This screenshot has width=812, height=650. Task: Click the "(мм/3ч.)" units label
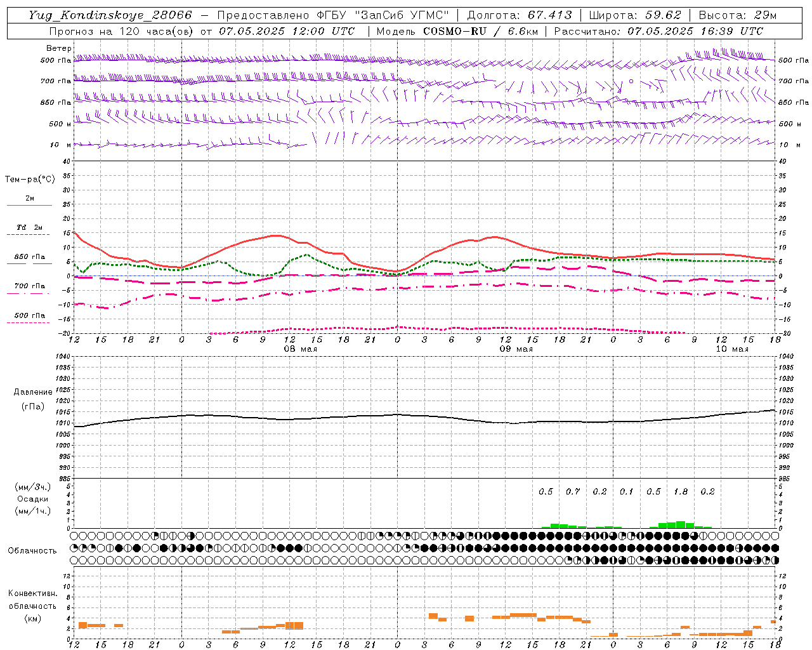[x=32, y=487]
